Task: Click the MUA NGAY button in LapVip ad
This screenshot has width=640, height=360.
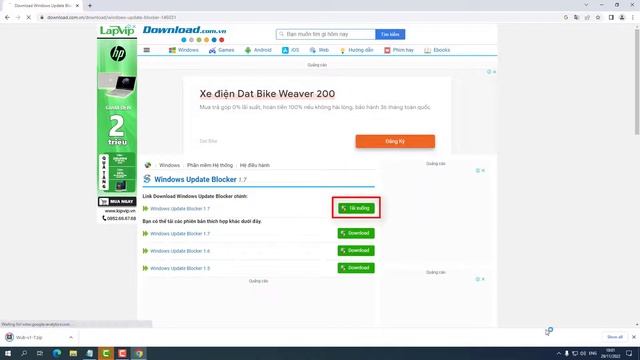Action: (x=117, y=202)
